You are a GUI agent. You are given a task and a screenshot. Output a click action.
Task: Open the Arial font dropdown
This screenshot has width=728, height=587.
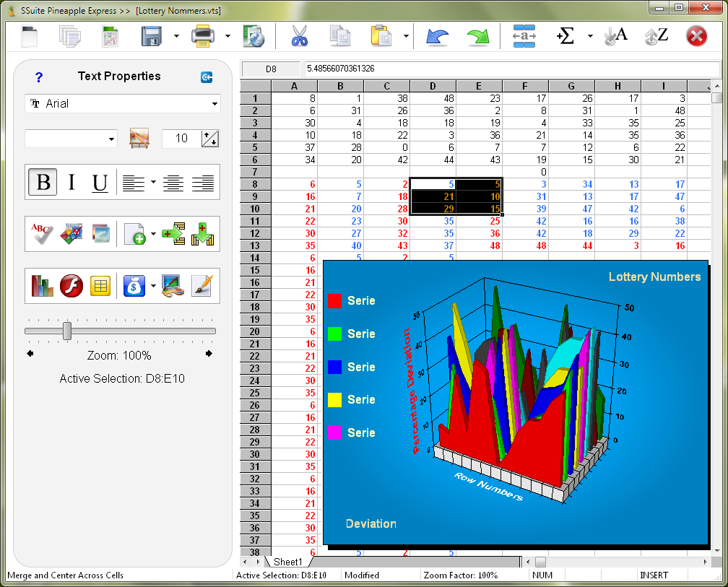214,104
